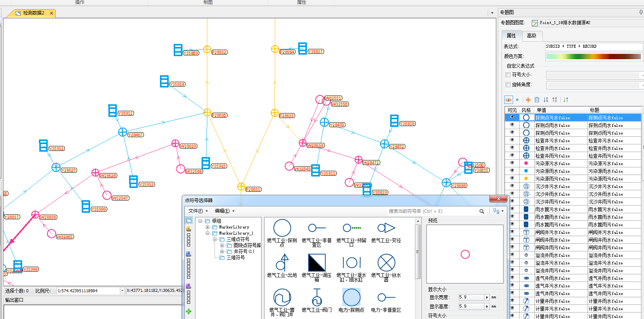Viewport: 644px width, 319px height.
Task: Click the search magnifier icon in symbol selector
Action: (482, 211)
